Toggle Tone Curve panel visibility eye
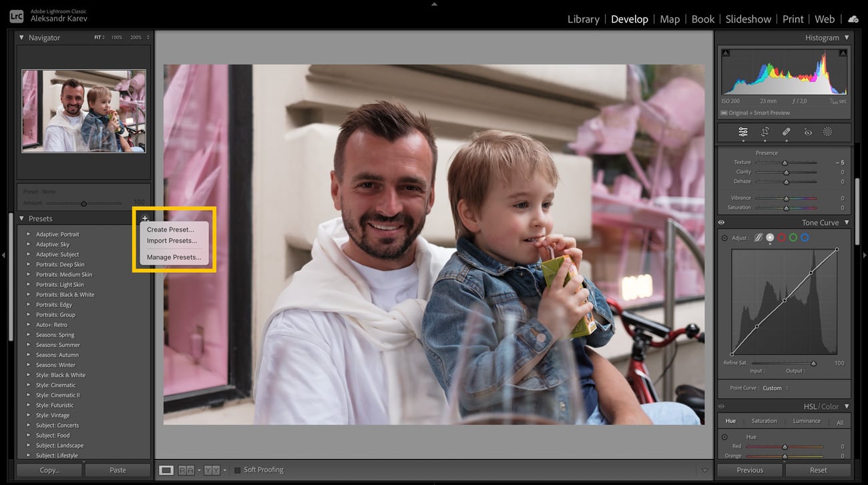This screenshot has height=485, width=868. click(x=721, y=223)
